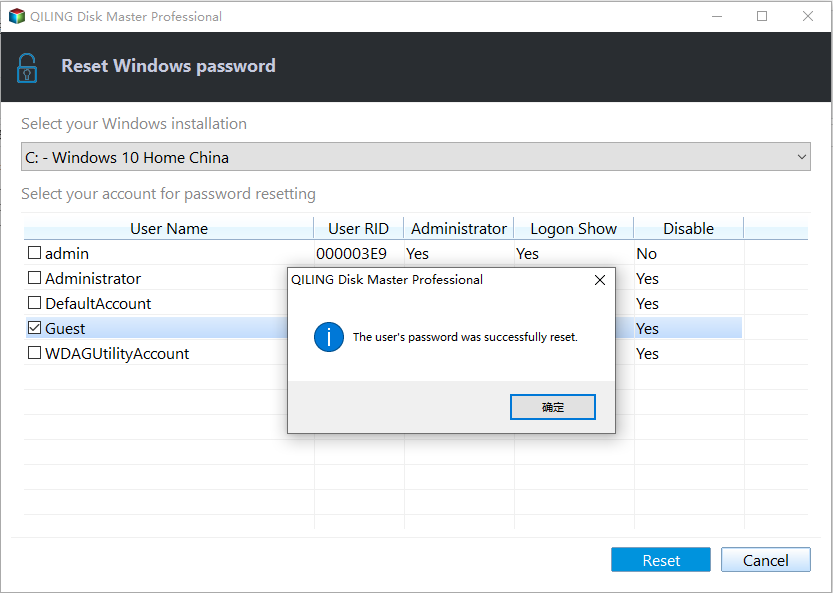Click the QILING app logo icon

click(17, 16)
